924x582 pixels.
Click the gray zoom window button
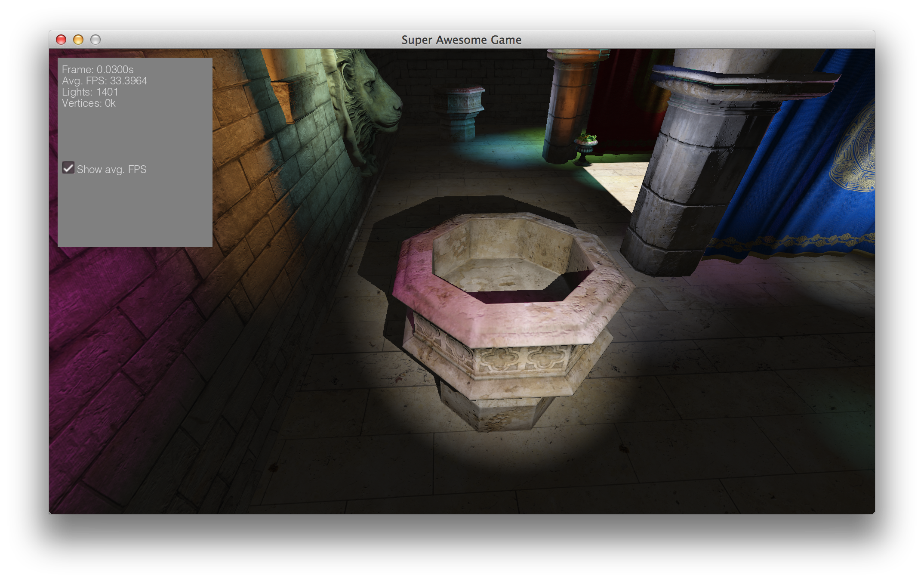pos(95,40)
